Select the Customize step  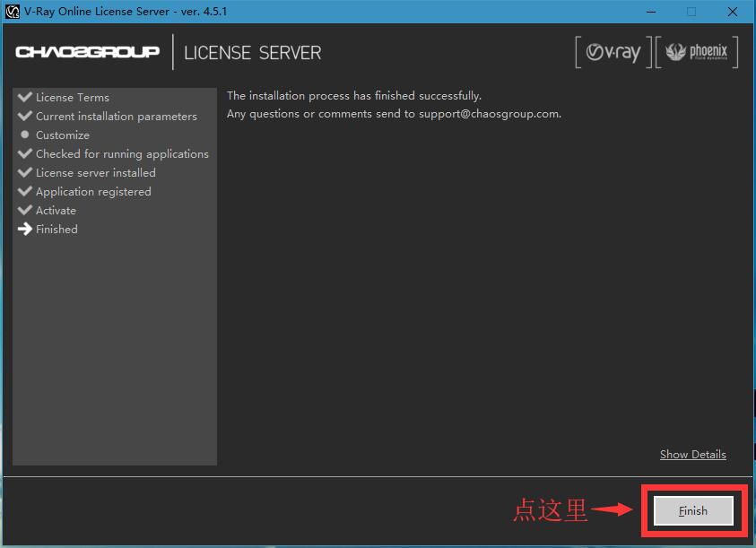(63, 135)
